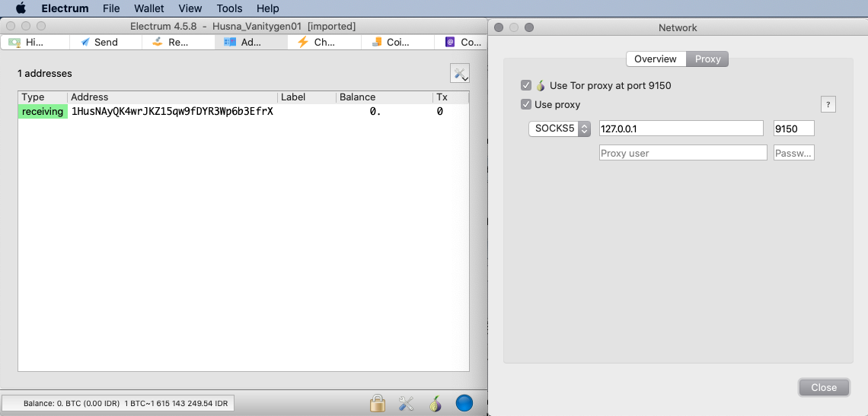
Task: Open the Electrum application menu
Action: [65, 8]
